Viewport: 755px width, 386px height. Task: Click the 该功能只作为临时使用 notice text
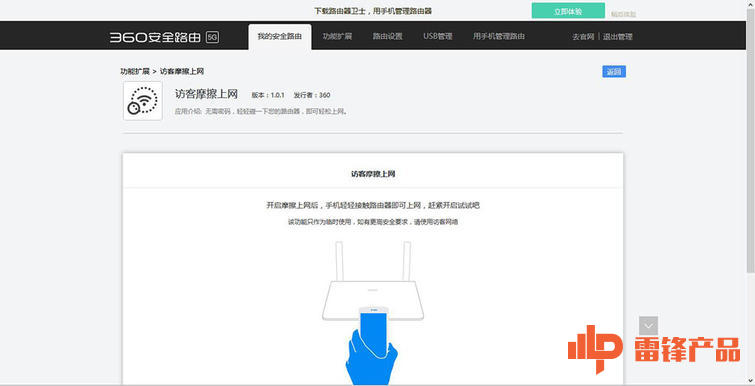coord(373,222)
